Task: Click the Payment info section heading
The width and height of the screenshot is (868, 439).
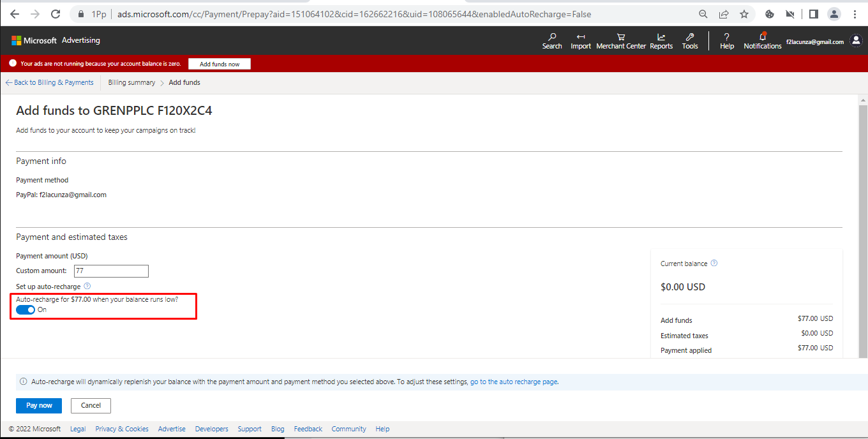Action: tap(41, 161)
